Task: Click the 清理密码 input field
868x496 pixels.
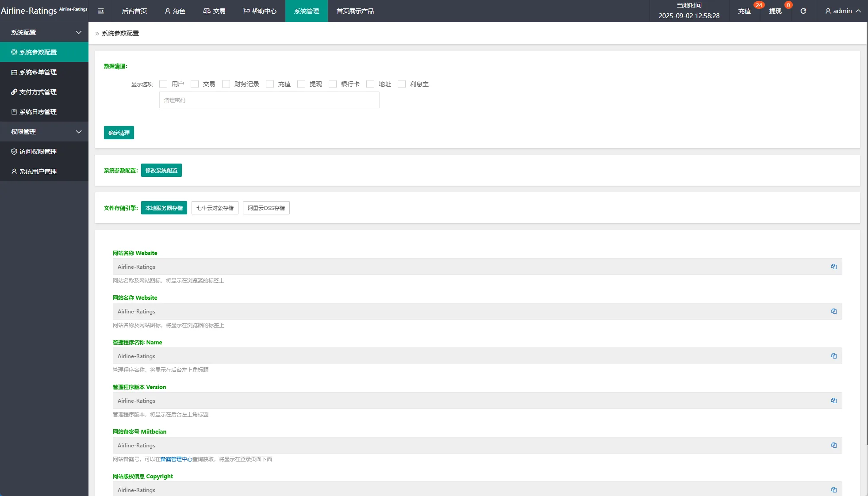Action: pyautogui.click(x=269, y=100)
